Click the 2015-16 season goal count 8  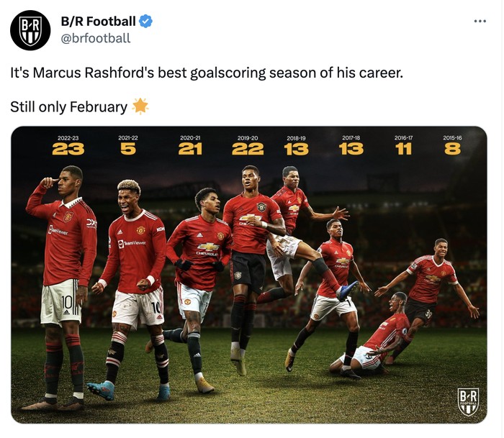(x=452, y=149)
